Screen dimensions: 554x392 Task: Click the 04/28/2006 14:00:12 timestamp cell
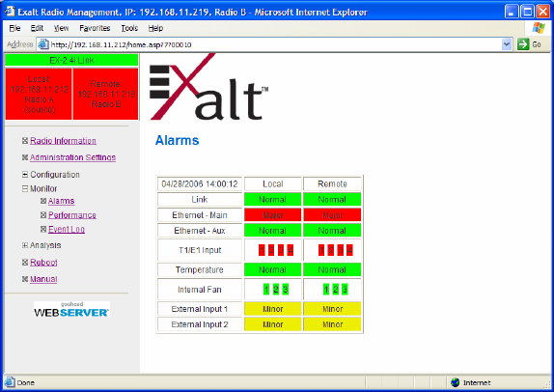click(x=200, y=183)
